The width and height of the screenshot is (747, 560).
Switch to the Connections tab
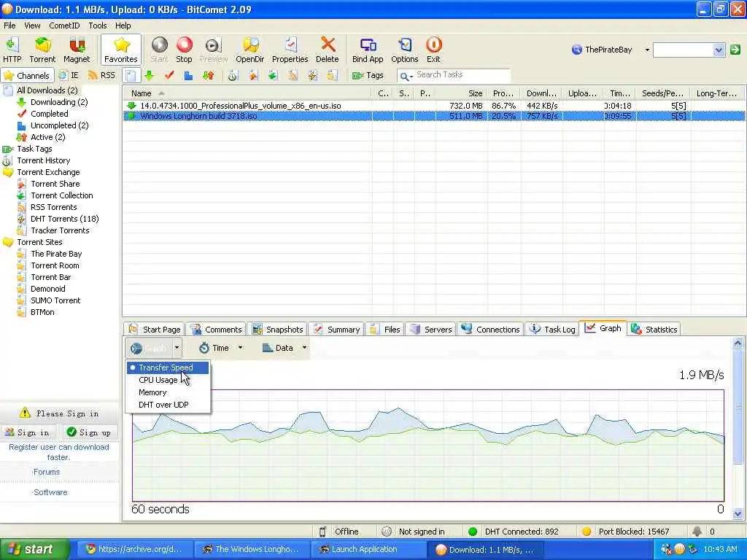tap(490, 330)
